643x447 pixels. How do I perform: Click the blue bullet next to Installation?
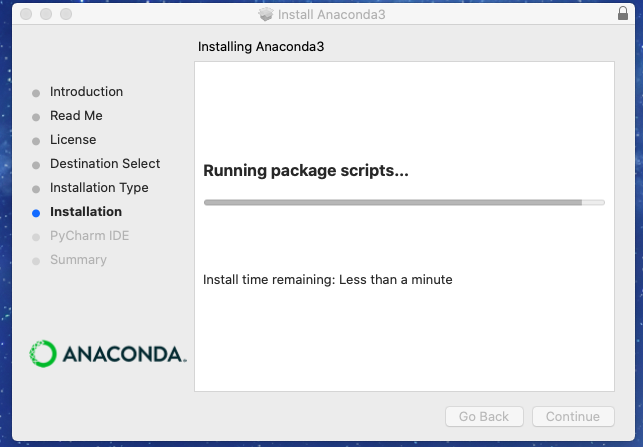coord(36,213)
